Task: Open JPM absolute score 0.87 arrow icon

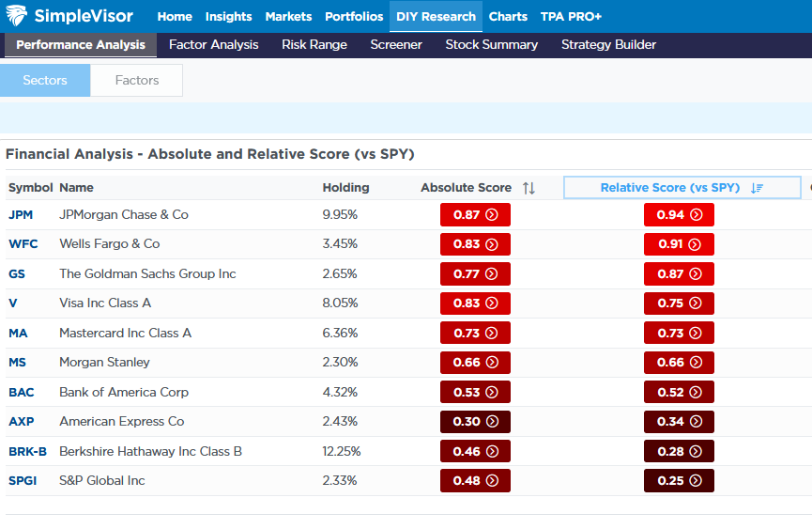Action: tap(492, 214)
